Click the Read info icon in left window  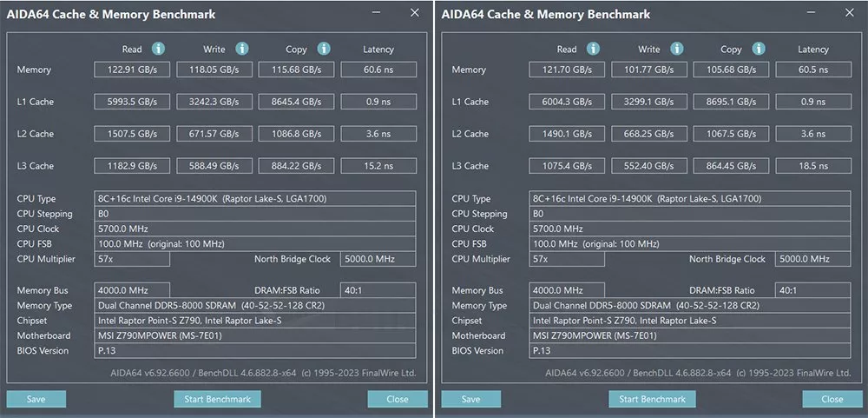click(x=158, y=49)
